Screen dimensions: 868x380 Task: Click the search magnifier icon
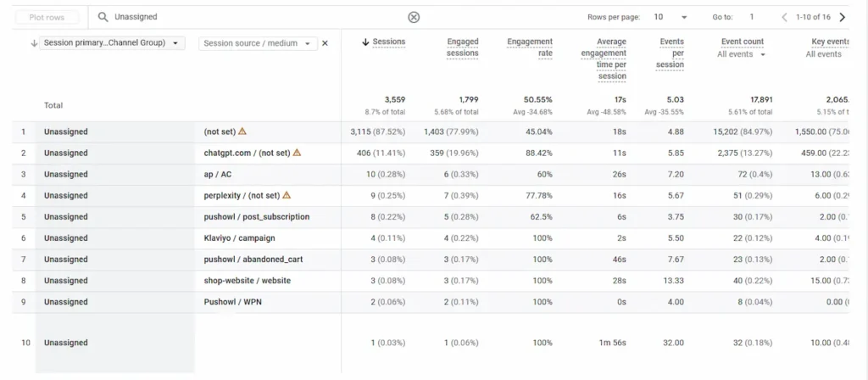tap(103, 17)
